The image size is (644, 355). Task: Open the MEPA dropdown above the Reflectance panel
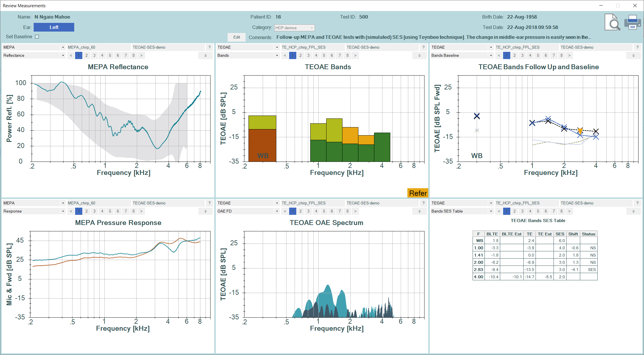(x=34, y=47)
